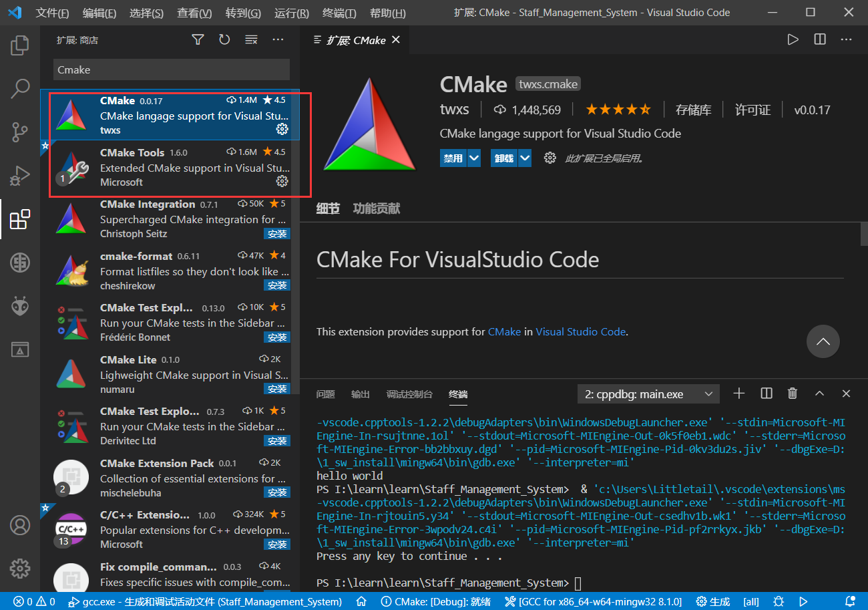
Task: Open the 帮助(H) menu
Action: pyautogui.click(x=387, y=13)
